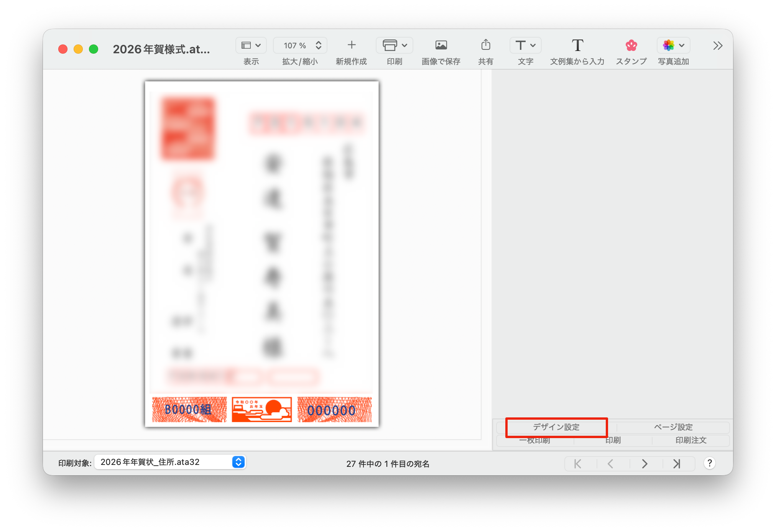Select the 印刷注文 tab
The image size is (776, 532).
691,440
